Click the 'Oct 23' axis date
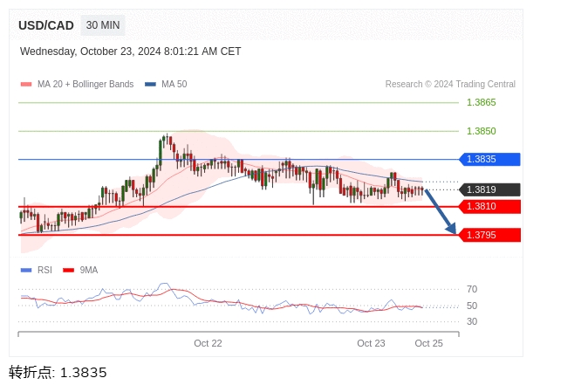The width and height of the screenshot is (588, 392). pyautogui.click(x=371, y=343)
